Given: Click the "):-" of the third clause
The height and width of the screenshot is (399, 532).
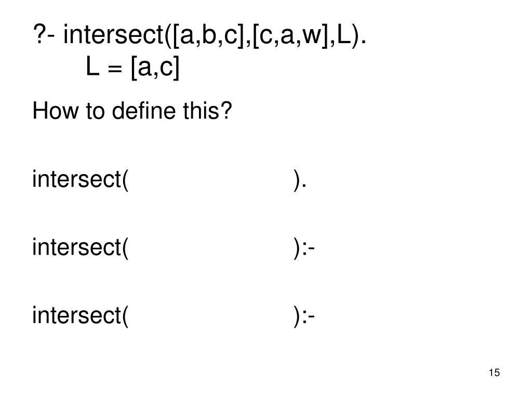Looking at the screenshot, I should (x=304, y=316).
